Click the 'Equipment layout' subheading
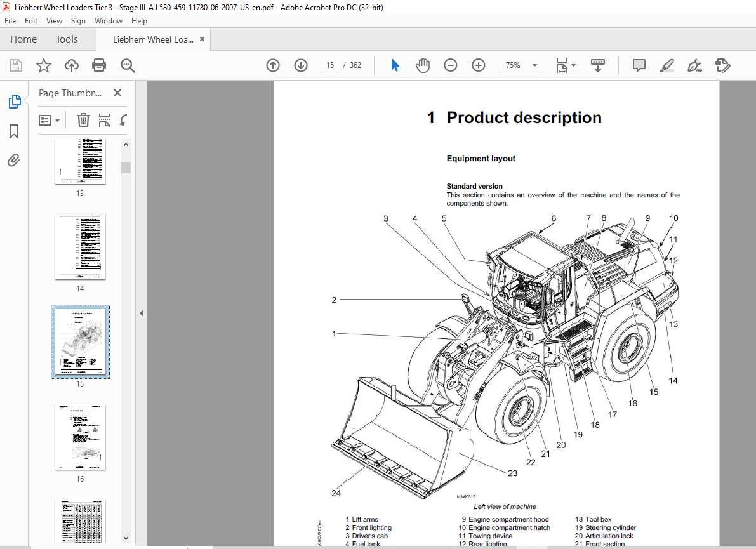 tap(481, 159)
